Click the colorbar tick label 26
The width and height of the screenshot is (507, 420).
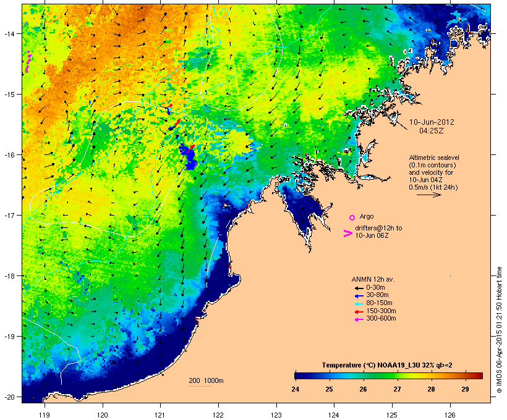(363, 389)
